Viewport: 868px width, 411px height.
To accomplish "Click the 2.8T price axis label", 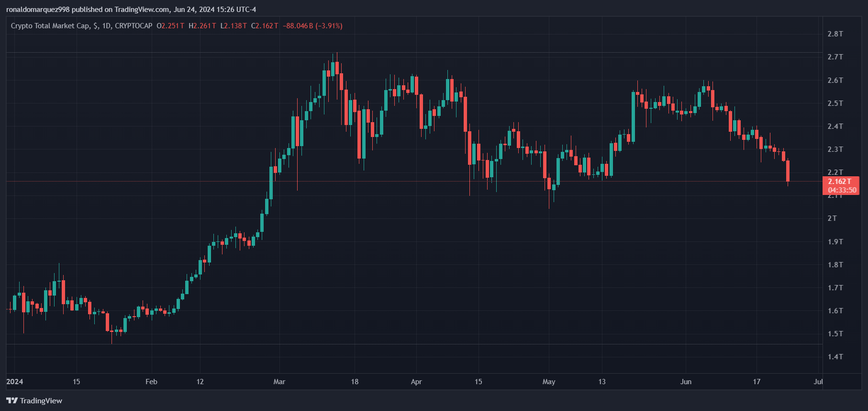I will coord(835,34).
